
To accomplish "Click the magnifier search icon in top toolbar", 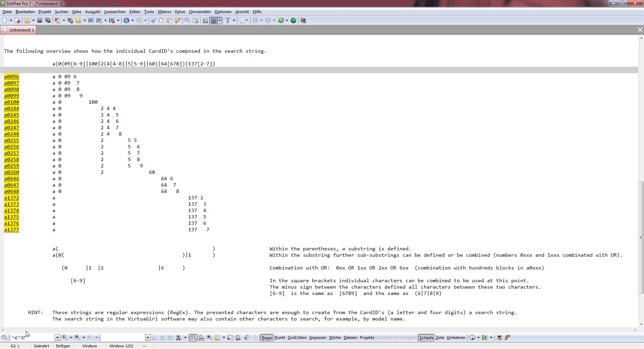I will pyautogui.click(x=187, y=20).
